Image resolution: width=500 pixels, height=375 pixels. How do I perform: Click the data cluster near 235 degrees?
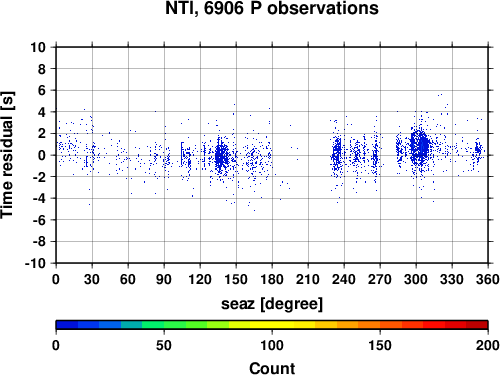337,153
